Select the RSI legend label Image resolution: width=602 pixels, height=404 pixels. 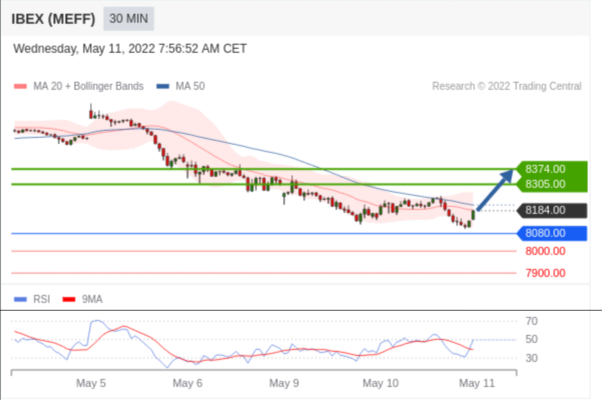click(41, 299)
